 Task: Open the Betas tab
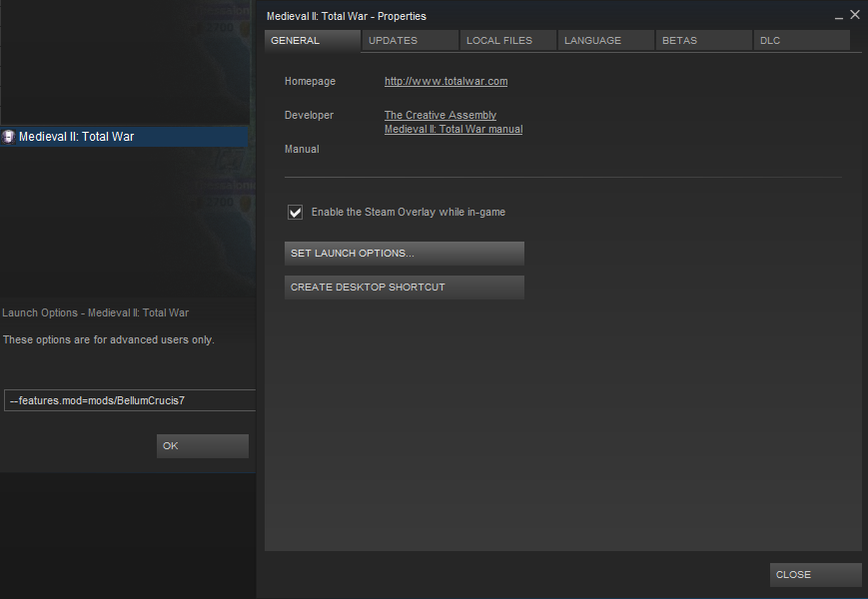704,41
